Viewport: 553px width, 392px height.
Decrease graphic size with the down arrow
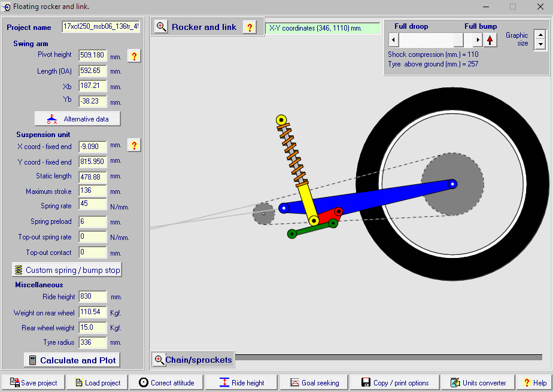click(x=540, y=45)
